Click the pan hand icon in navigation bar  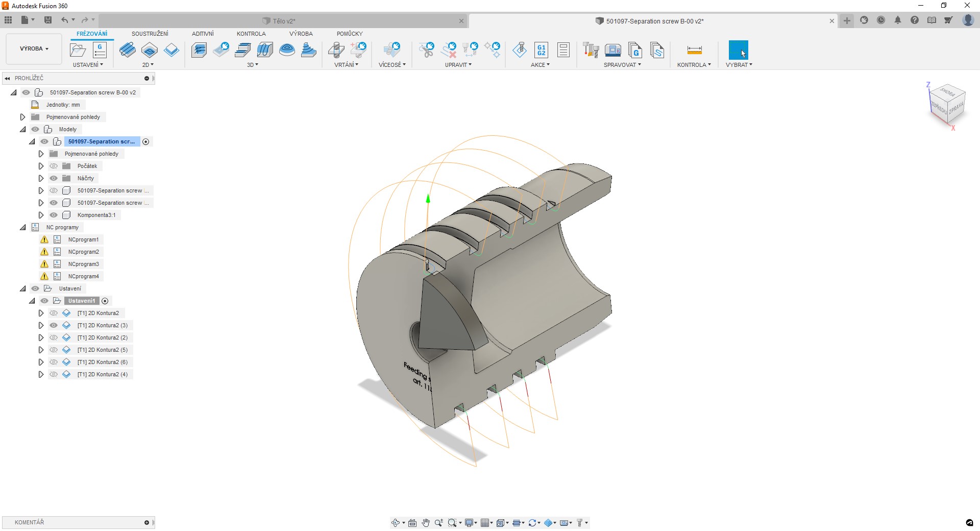click(x=426, y=523)
